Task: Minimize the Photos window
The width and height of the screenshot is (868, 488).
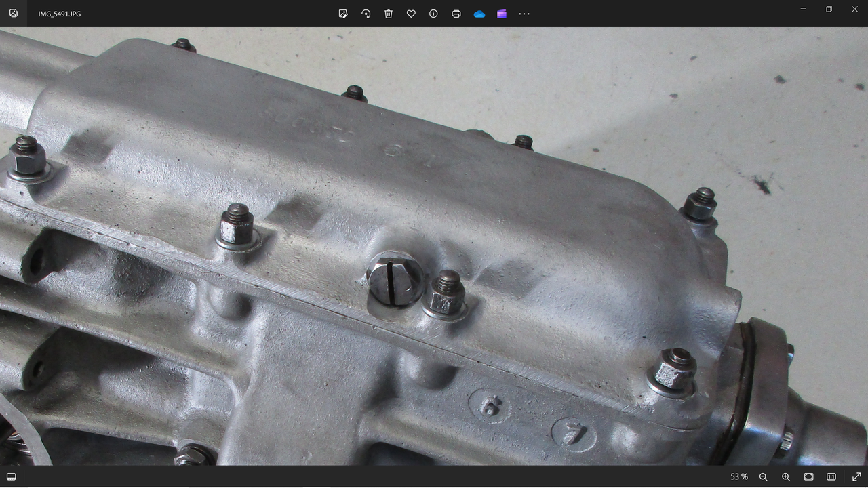Action: coord(804,9)
